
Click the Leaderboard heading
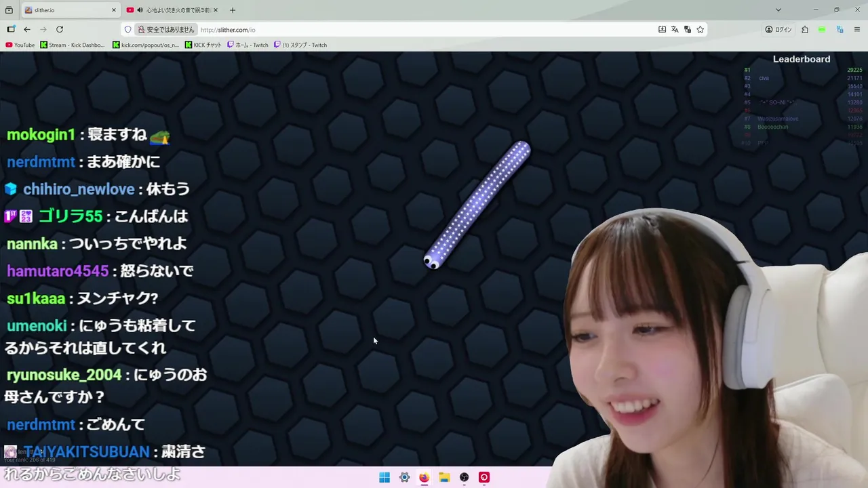(802, 59)
